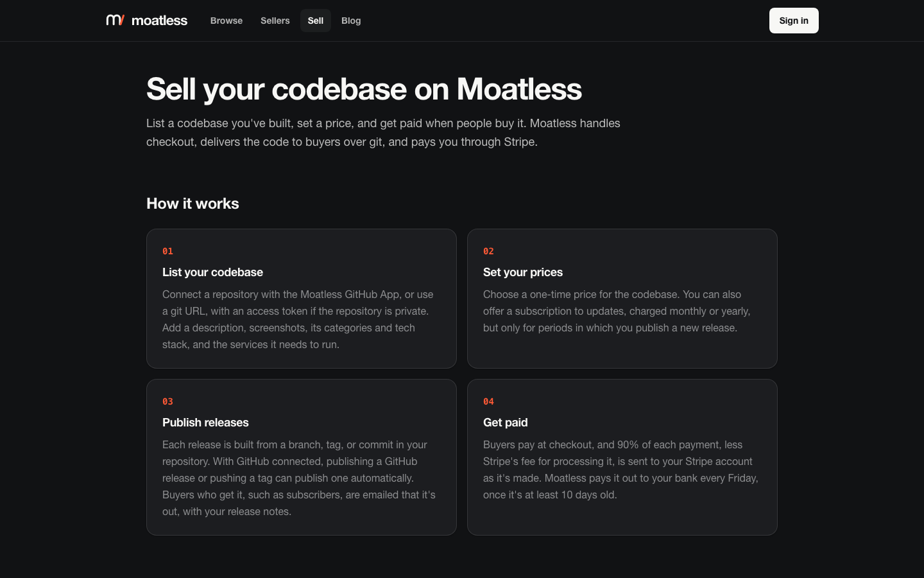
Task: Click the How it works heading
Action: (193, 204)
